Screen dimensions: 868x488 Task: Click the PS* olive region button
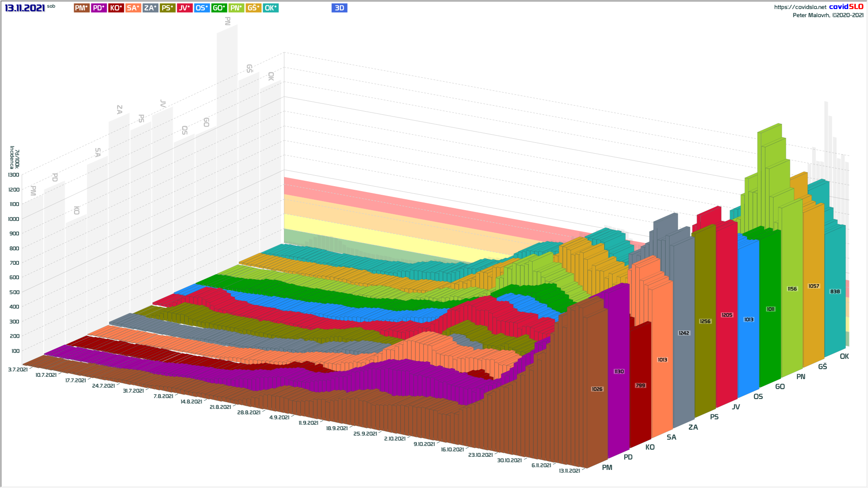(167, 8)
